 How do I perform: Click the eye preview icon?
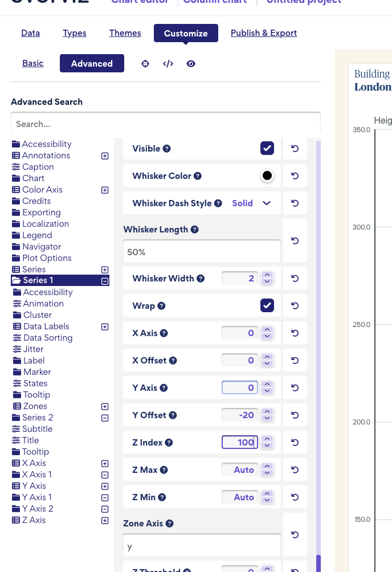click(191, 64)
